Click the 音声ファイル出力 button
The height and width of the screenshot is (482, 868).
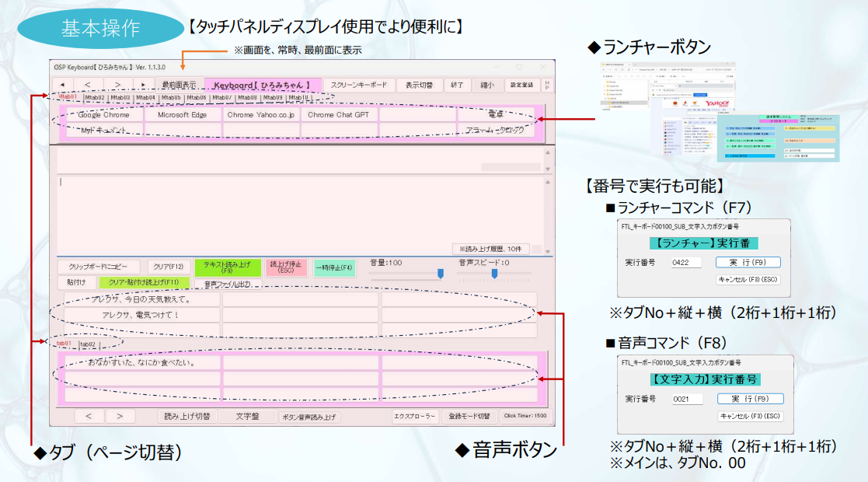[x=228, y=285]
